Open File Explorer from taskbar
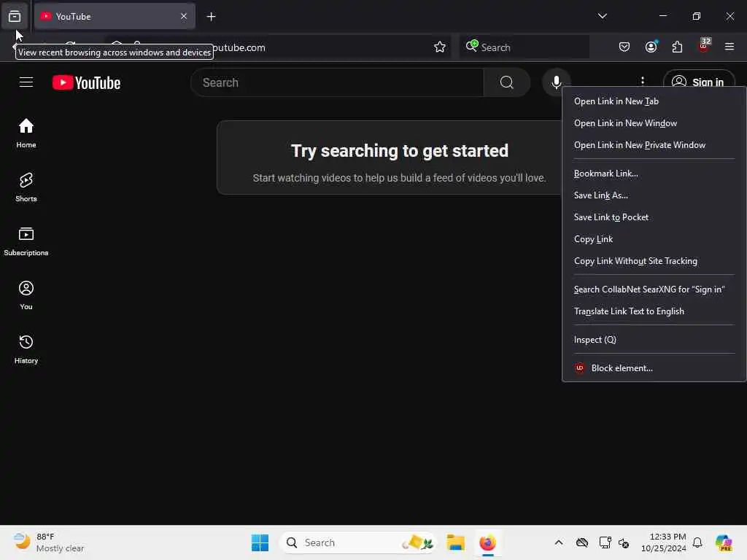Screen dimensions: 747x560 pyautogui.click(x=455, y=542)
